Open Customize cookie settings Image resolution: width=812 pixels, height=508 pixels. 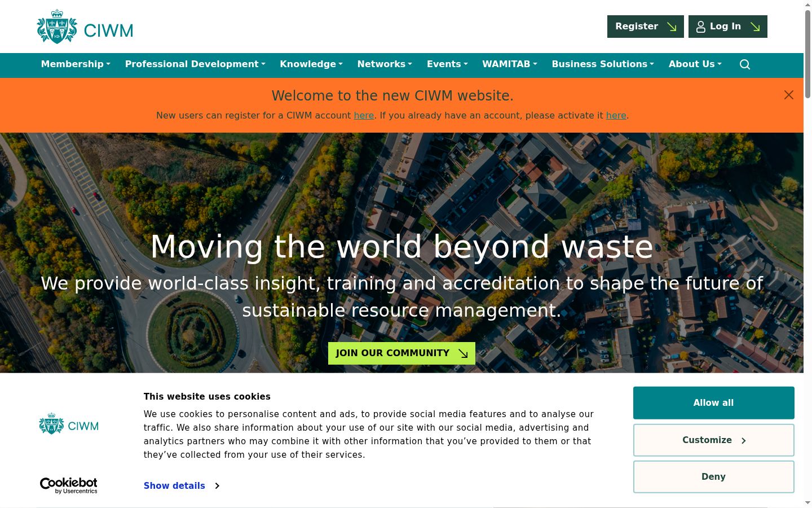tap(714, 440)
